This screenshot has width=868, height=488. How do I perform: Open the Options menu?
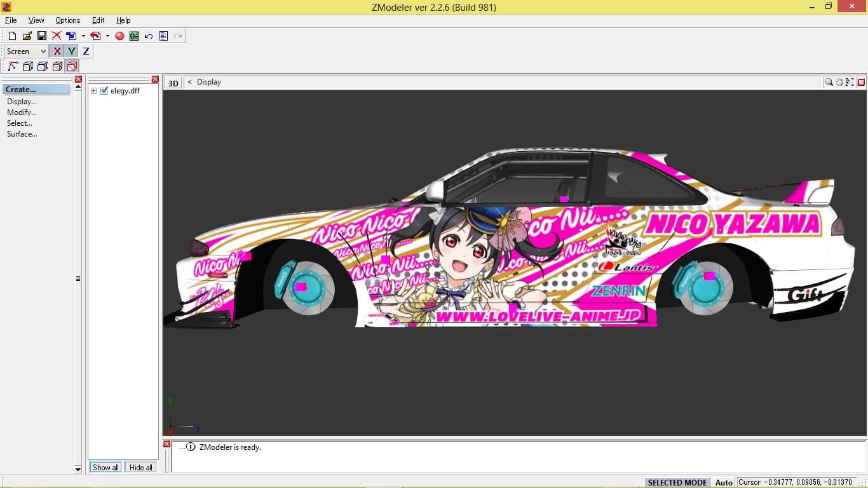point(67,20)
